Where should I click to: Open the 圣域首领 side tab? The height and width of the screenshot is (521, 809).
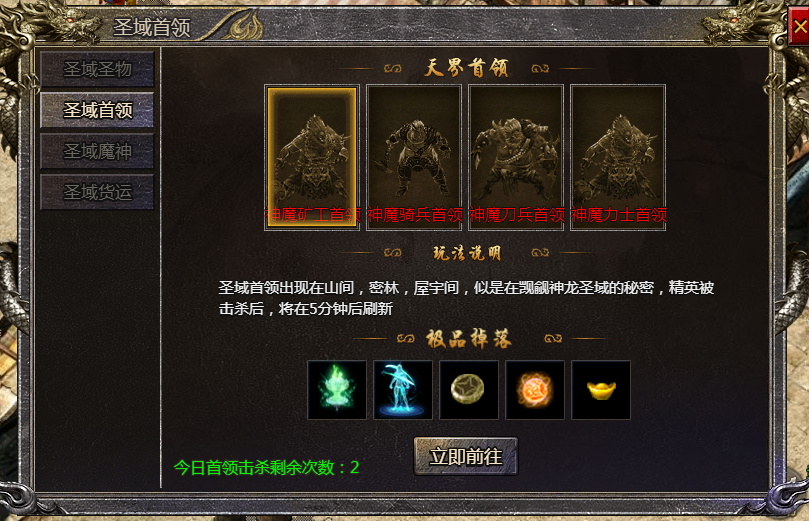[x=97, y=110]
